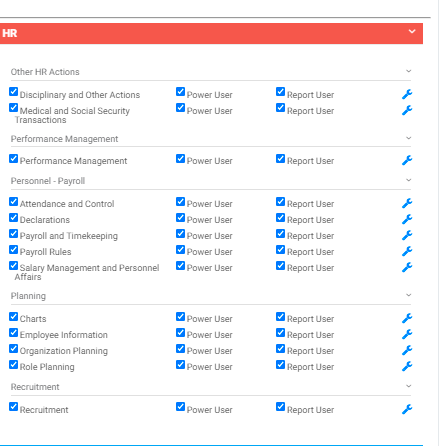Toggle Report User for Employee Information

pos(280,333)
